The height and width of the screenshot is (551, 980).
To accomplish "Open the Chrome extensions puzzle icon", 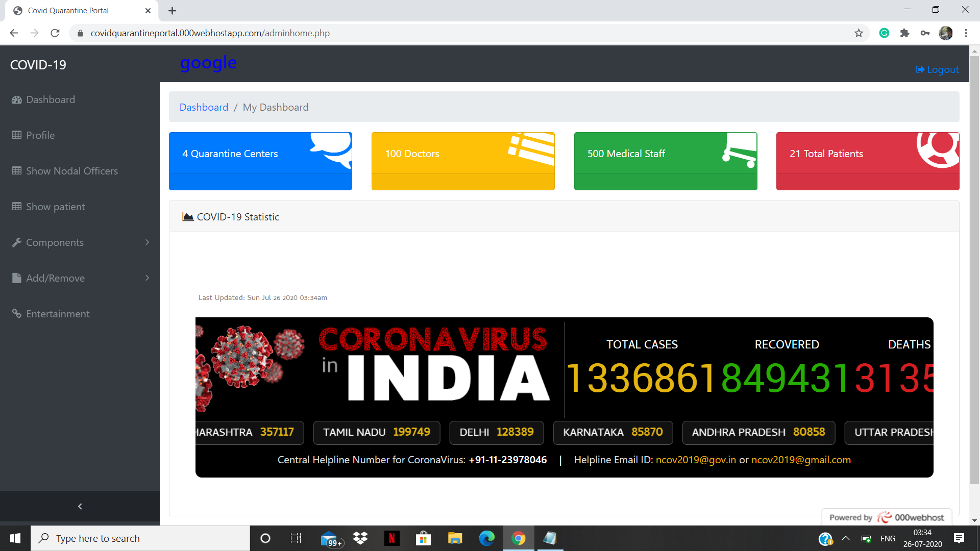I will [x=904, y=33].
